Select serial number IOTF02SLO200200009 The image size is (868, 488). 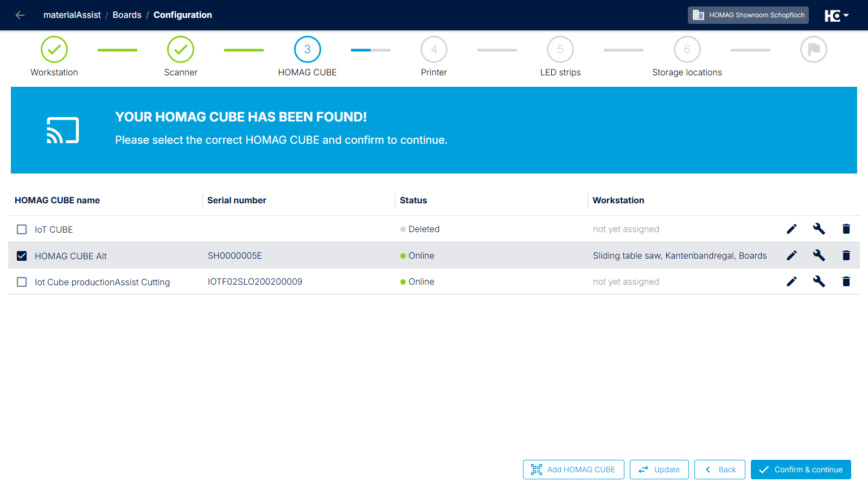(x=255, y=281)
